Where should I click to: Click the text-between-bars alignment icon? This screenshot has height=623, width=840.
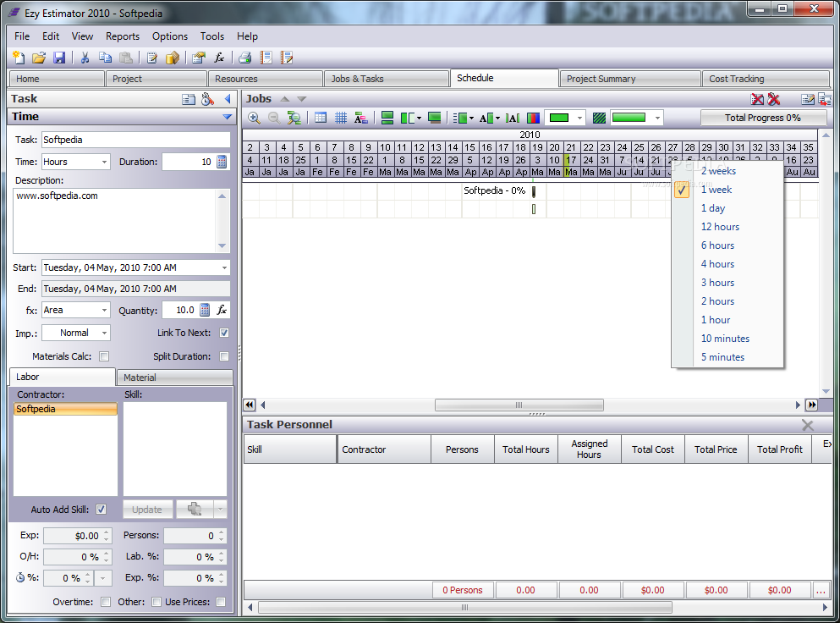tap(513, 118)
